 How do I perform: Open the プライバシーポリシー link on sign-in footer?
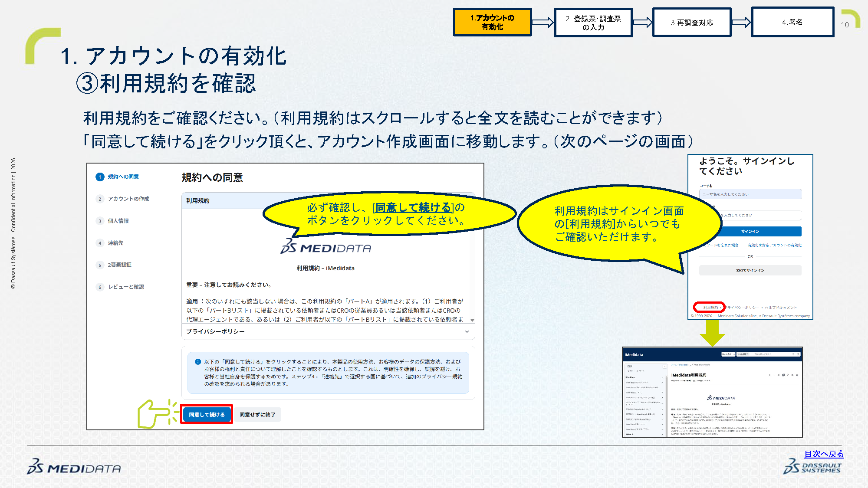click(x=742, y=308)
